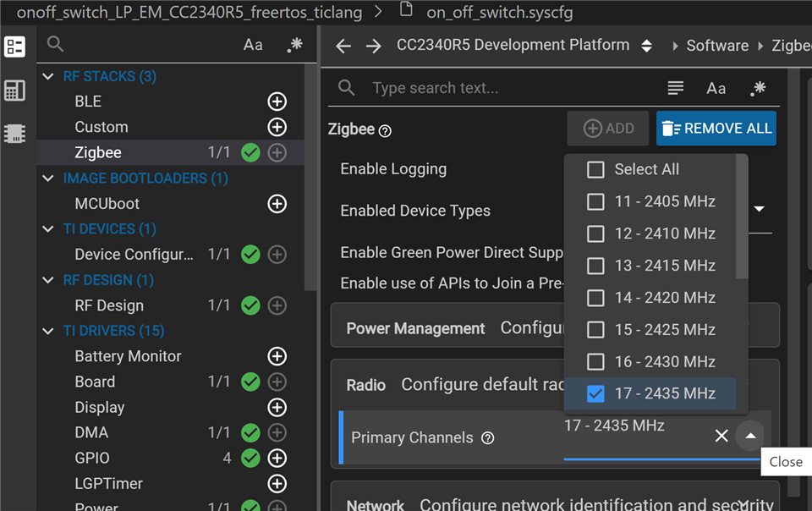
Task: Add an LGPTimer instance
Action: [x=277, y=484]
